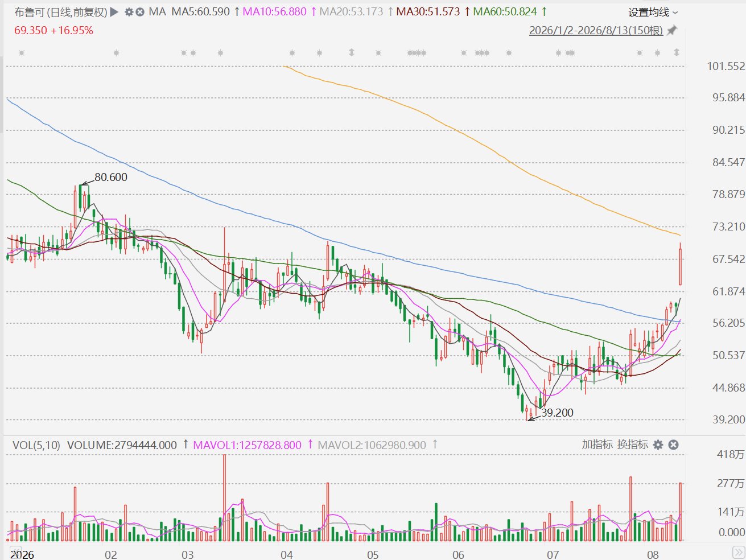This screenshot has width=746, height=560.
Task: Click the double-arrow event marker above the latest candle
Action: pos(677,52)
